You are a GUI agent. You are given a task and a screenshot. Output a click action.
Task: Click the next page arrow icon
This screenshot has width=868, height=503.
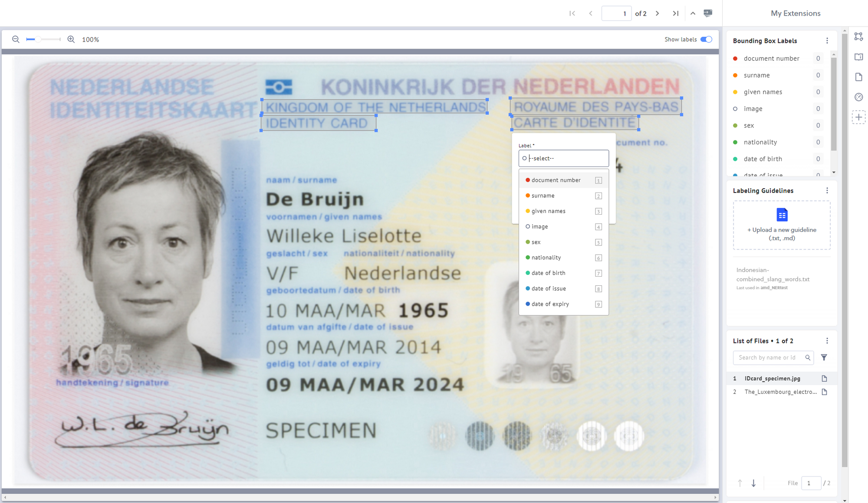click(657, 12)
